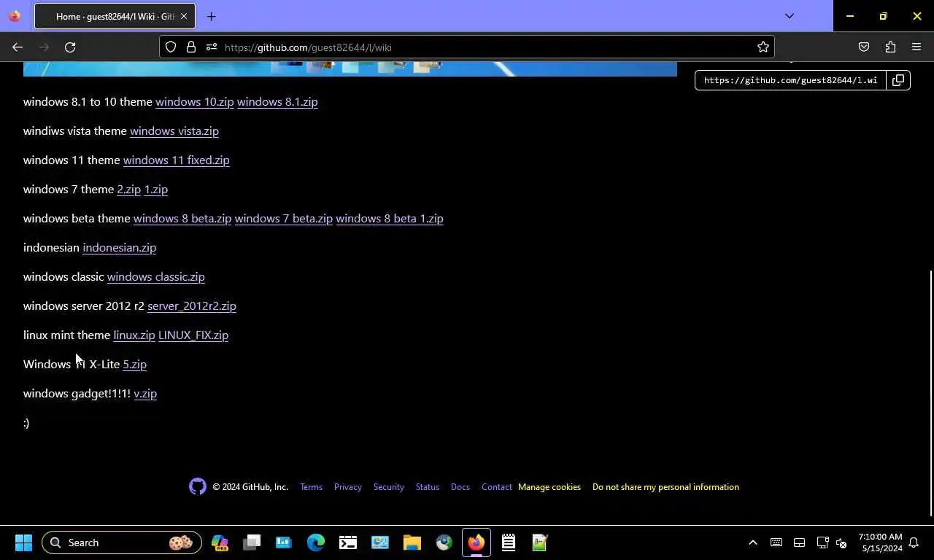Open footer Security link
Image resolution: width=934 pixels, height=560 pixels.
388,487
